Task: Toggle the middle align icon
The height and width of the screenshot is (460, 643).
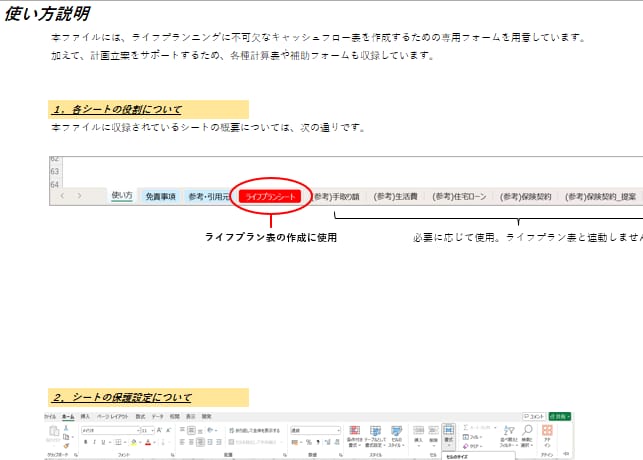Action: (191, 430)
